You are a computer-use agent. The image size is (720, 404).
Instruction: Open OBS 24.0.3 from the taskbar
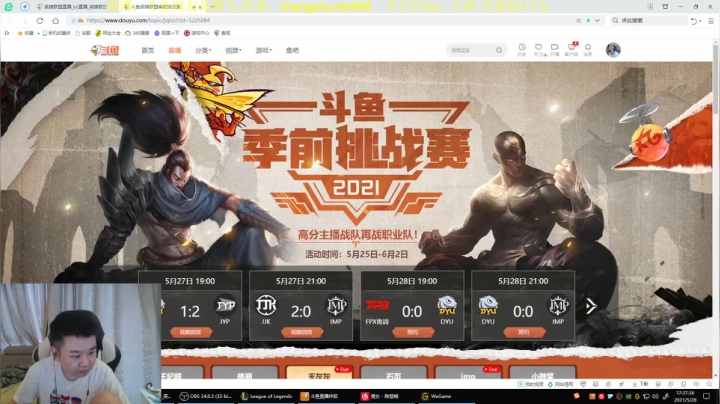(206, 396)
